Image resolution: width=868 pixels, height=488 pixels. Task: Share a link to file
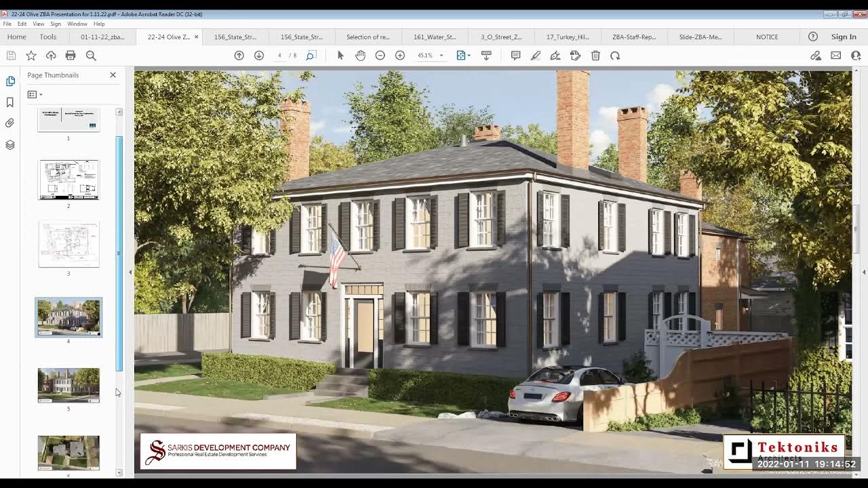(x=816, y=56)
